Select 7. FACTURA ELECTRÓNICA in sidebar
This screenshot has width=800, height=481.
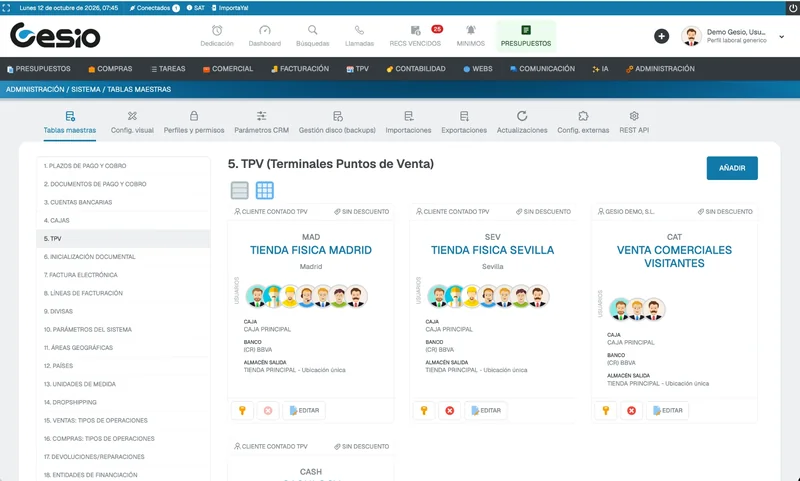[123, 275]
